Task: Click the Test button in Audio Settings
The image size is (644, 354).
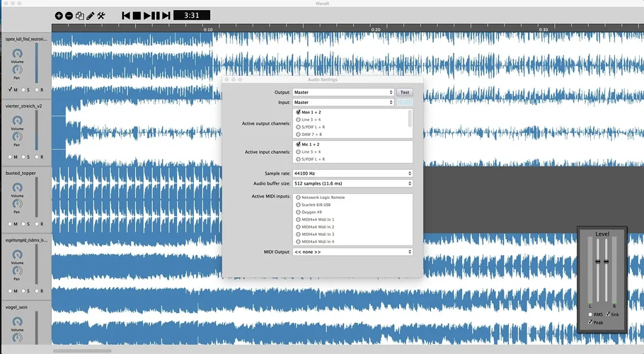Action: [405, 93]
